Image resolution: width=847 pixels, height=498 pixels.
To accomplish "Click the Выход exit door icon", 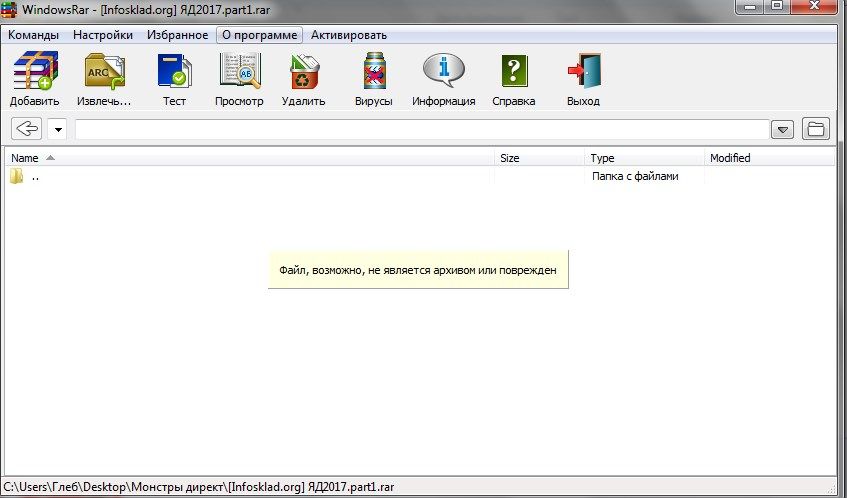I will click(x=584, y=71).
